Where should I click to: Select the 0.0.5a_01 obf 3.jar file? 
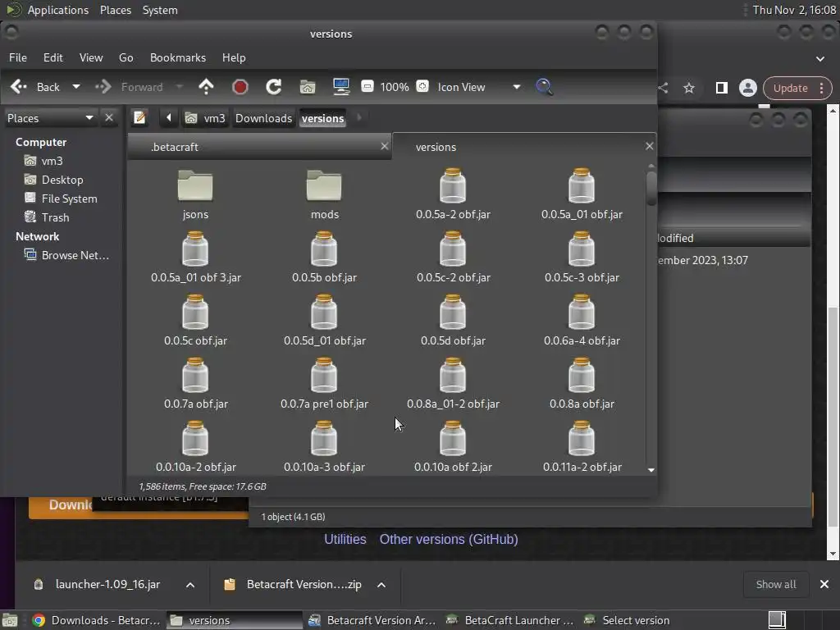click(195, 257)
